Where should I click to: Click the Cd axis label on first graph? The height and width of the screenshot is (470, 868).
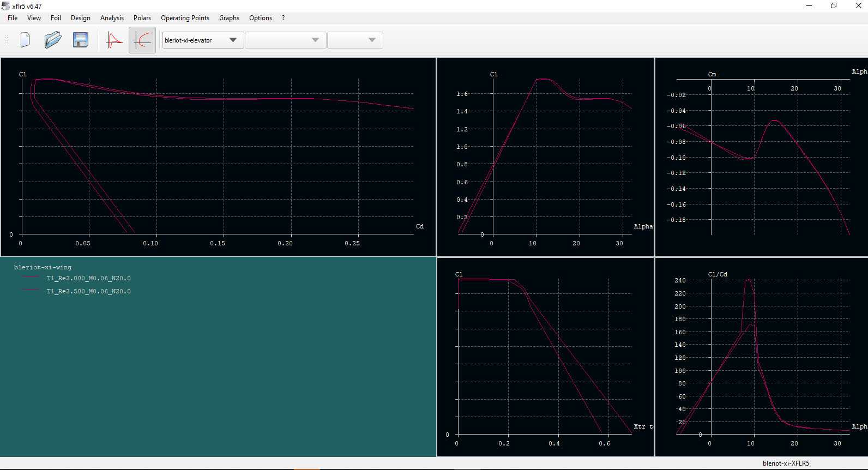[x=420, y=226]
